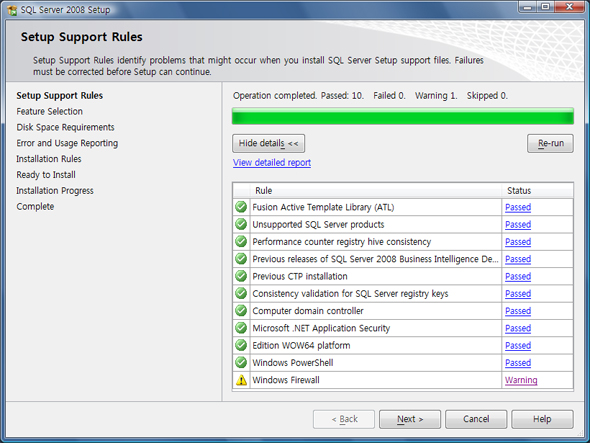Minimize the SQL Server 2008 Setup window
Image resolution: width=590 pixels, height=443 pixels.
528,6
